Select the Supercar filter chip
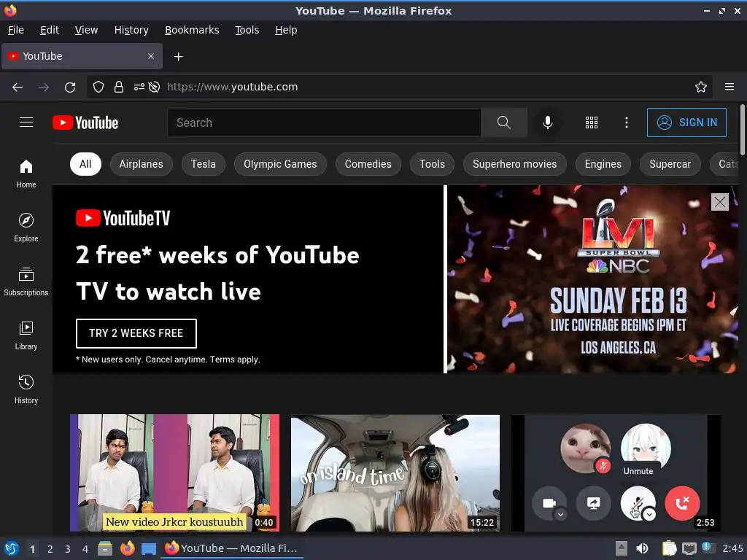 point(670,164)
